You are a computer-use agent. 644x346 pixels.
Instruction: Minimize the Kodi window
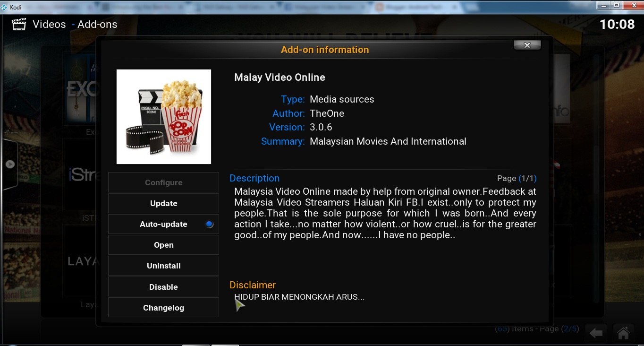[604, 5]
